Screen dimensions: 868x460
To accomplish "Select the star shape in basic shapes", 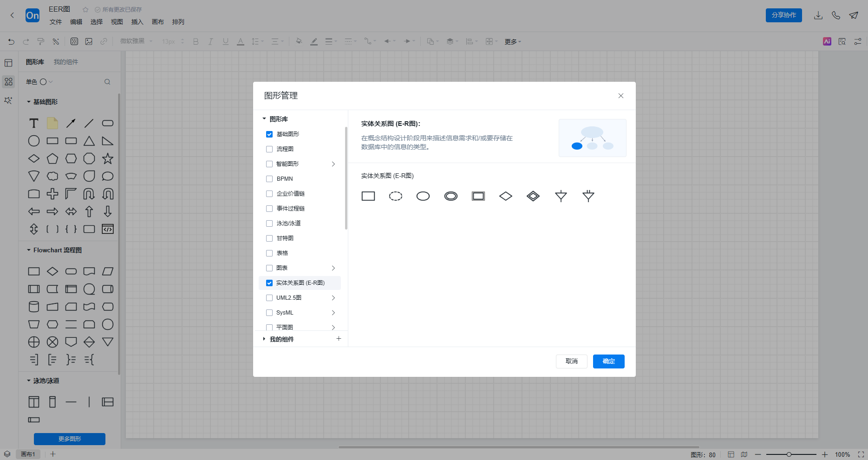I will tap(108, 158).
